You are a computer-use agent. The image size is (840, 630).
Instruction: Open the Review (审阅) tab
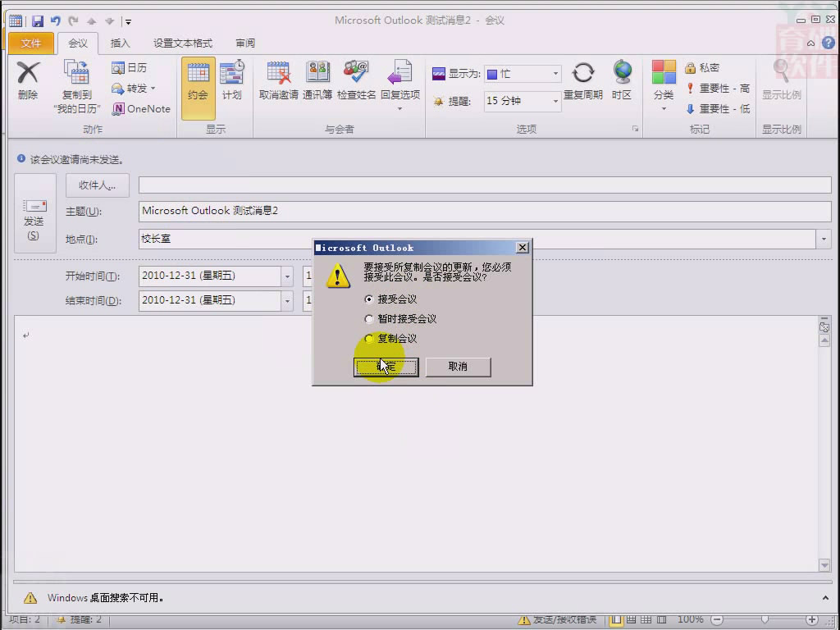tap(245, 43)
